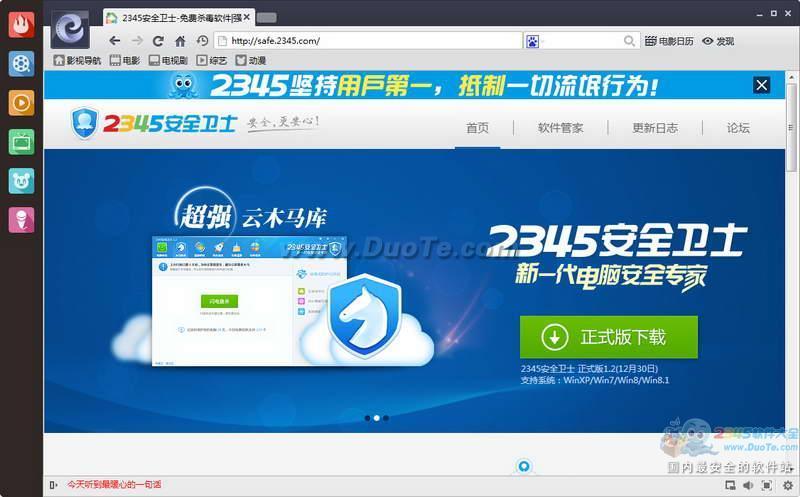800x497 pixels.
Task: Select 论坛 navigation tab
Action: click(738, 128)
